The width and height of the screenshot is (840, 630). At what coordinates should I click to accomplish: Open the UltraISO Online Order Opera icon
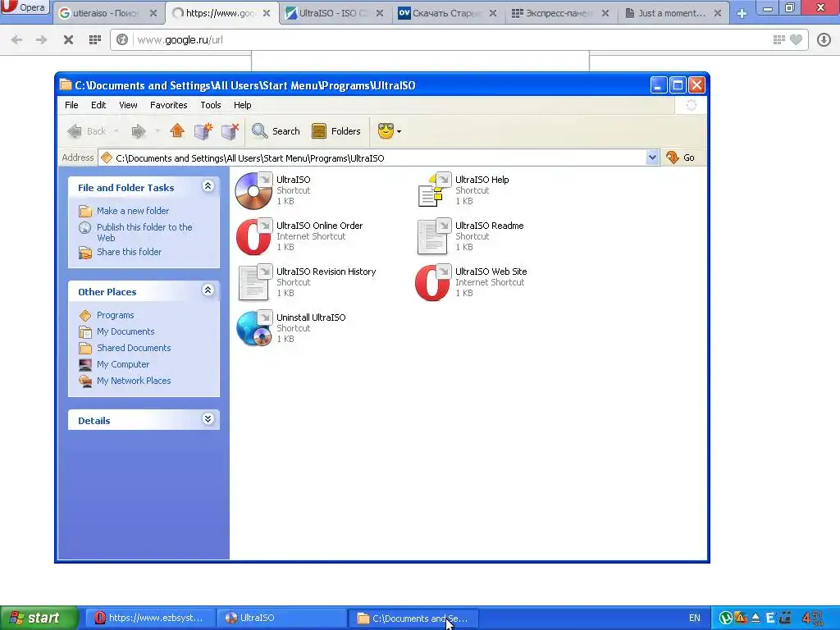(x=254, y=237)
